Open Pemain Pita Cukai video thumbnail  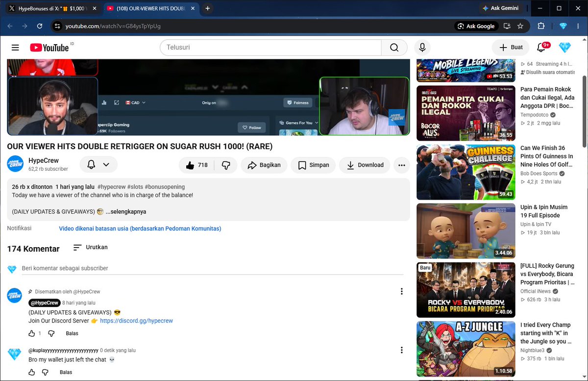pyautogui.click(x=465, y=113)
